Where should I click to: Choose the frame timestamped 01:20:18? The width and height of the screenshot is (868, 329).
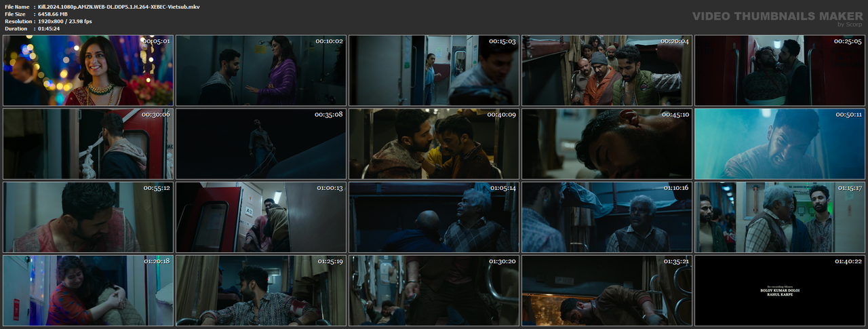88,290
